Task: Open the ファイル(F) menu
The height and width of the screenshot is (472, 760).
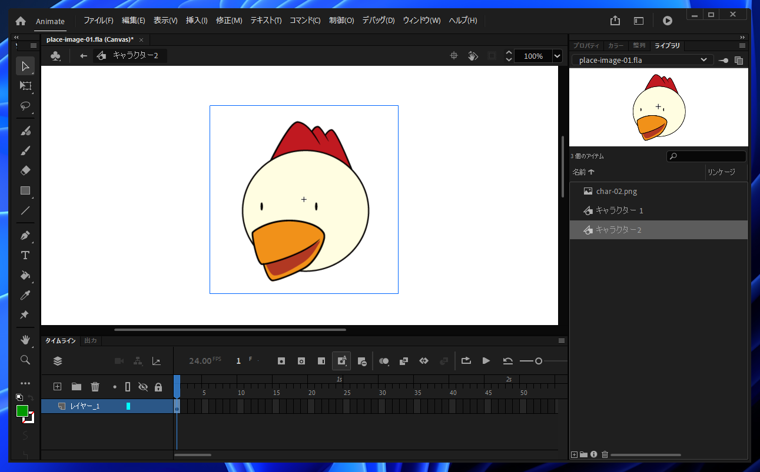Action: point(98,20)
